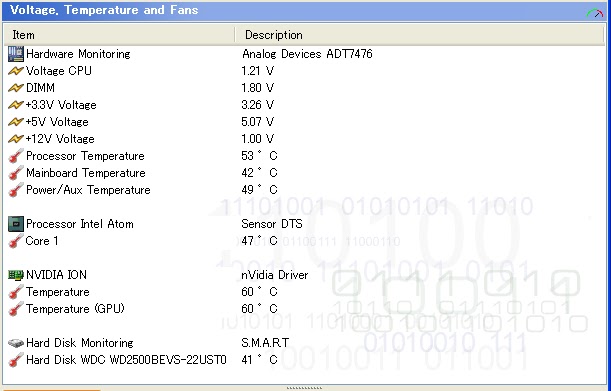Screen dimensions: 611x391
Task: Select the +5V Voltage label
Action: pyautogui.click(x=57, y=122)
